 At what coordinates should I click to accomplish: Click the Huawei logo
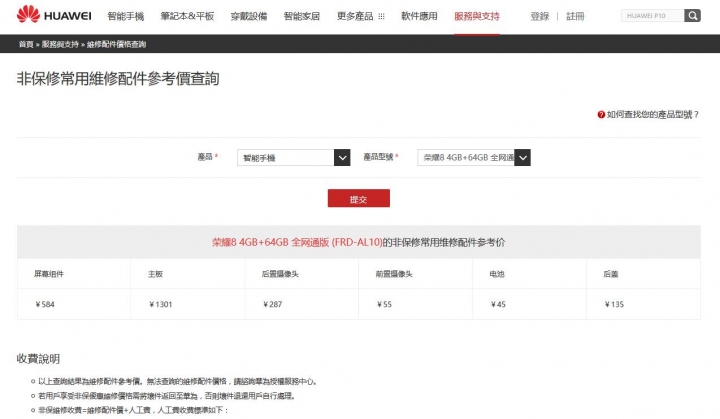point(54,15)
